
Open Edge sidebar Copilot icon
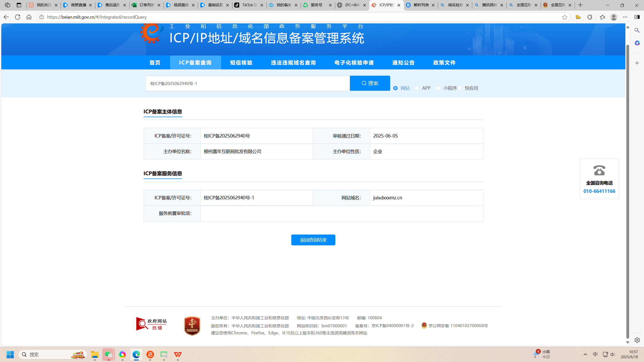click(637, 43)
